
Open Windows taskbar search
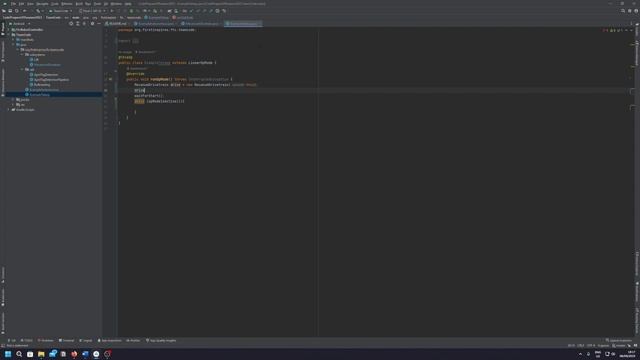19,354
